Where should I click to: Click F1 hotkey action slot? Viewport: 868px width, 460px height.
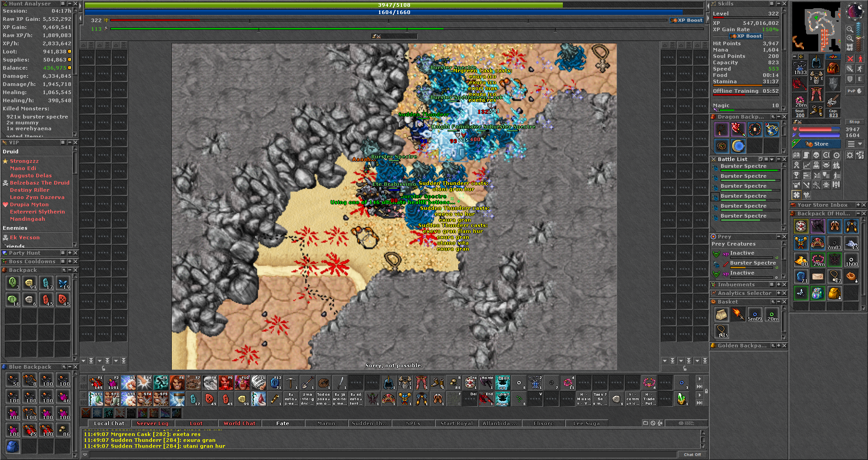(95, 383)
